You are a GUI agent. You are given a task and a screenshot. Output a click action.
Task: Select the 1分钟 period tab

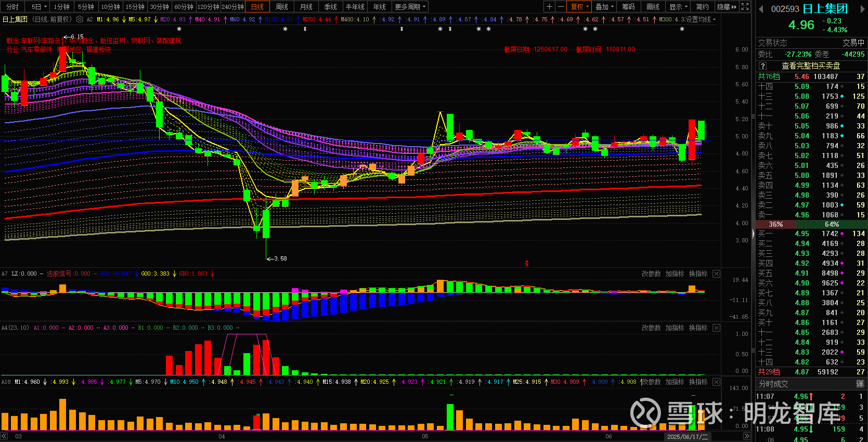[x=61, y=7]
